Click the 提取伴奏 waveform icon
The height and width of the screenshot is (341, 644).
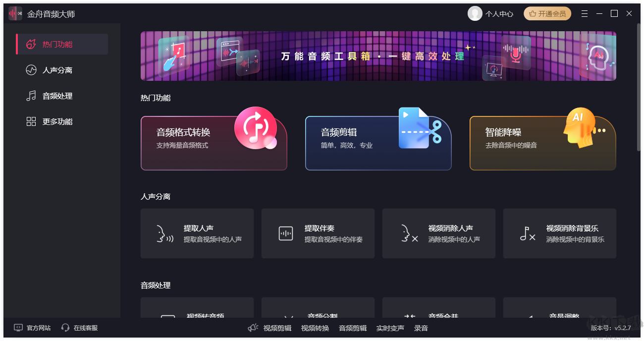click(x=285, y=233)
